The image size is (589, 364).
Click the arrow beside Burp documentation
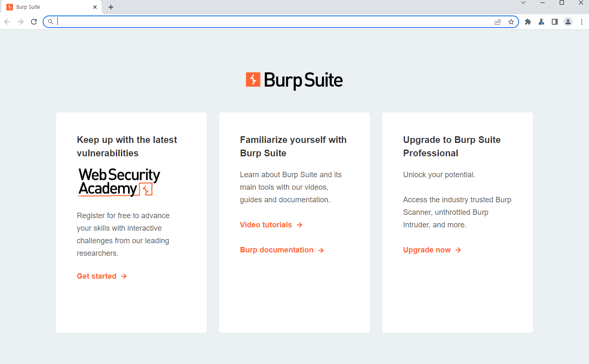tap(321, 250)
